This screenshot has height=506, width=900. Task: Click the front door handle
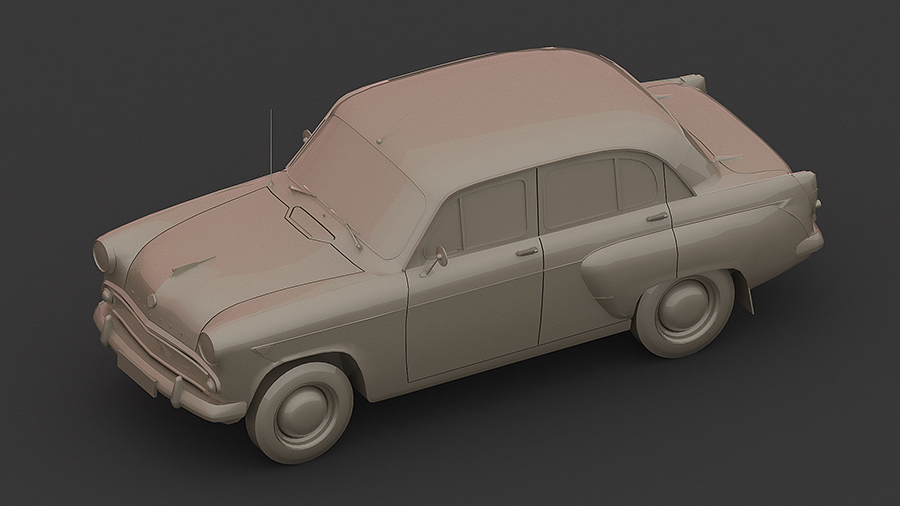(x=527, y=251)
